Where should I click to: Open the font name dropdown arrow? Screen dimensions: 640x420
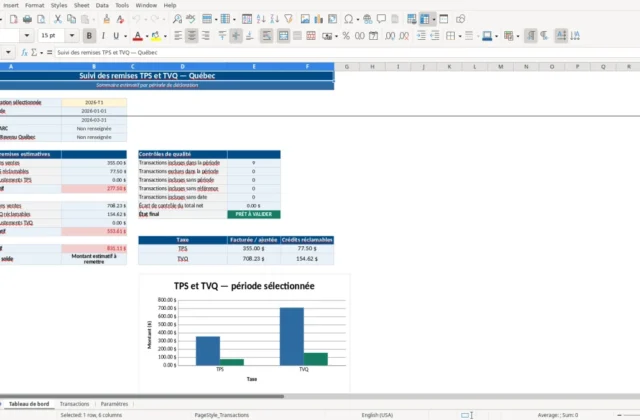click(27, 36)
